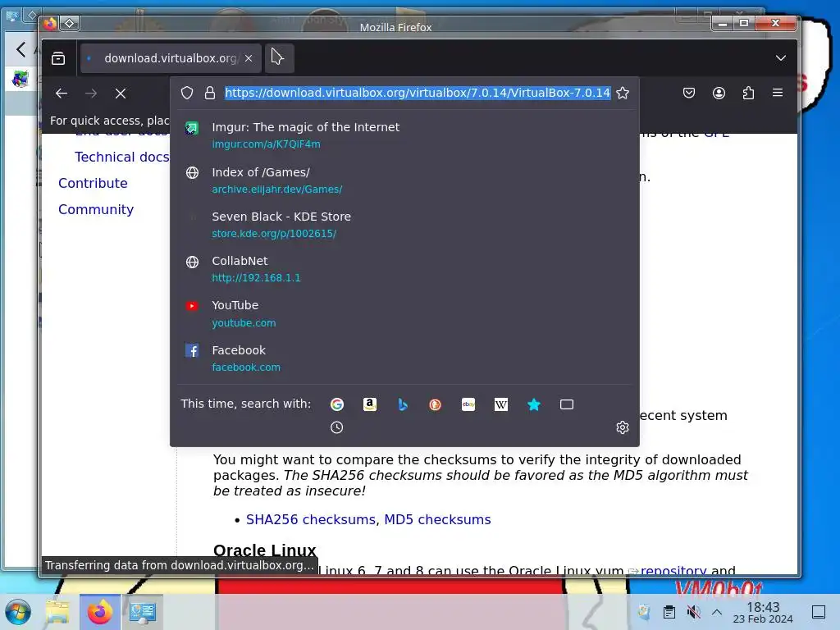Close the download.virtualbox.org tab
The width and height of the screenshot is (840, 630).
coord(249,58)
